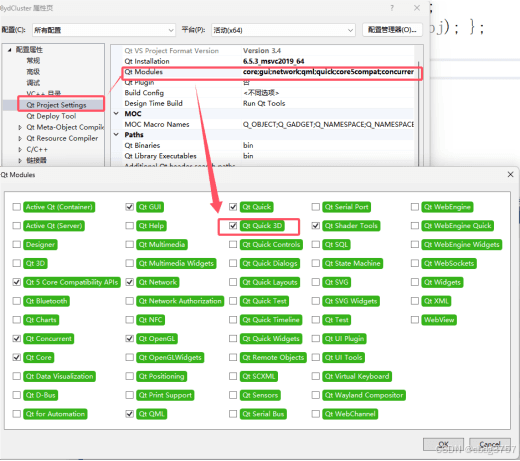Collapse the Paths property group
The height and width of the screenshot is (461, 520).
116,135
